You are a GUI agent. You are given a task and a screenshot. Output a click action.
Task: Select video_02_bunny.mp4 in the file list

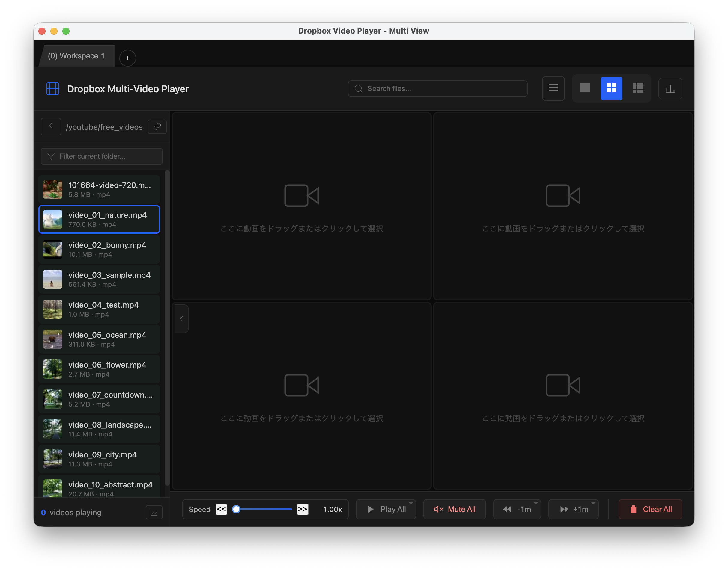tap(99, 249)
